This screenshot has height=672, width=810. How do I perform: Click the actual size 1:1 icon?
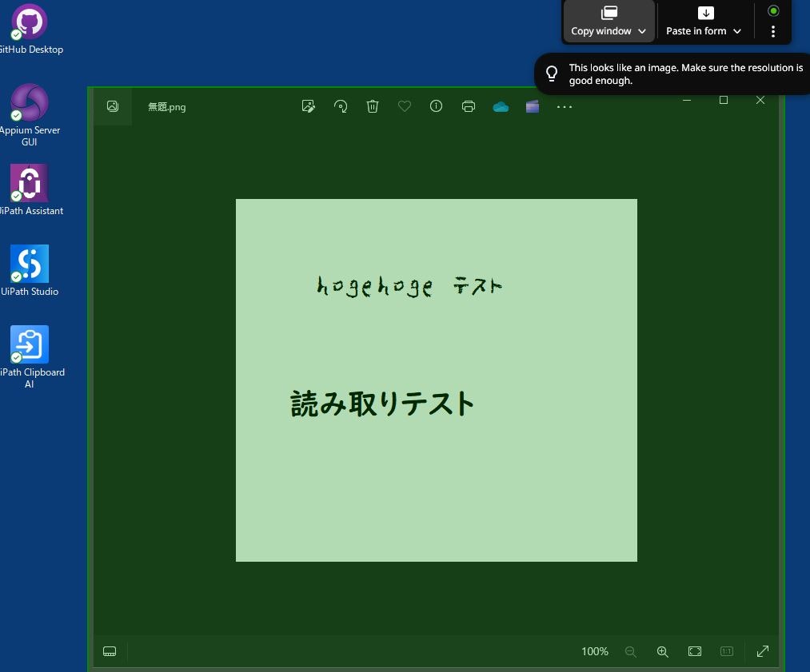(x=727, y=651)
